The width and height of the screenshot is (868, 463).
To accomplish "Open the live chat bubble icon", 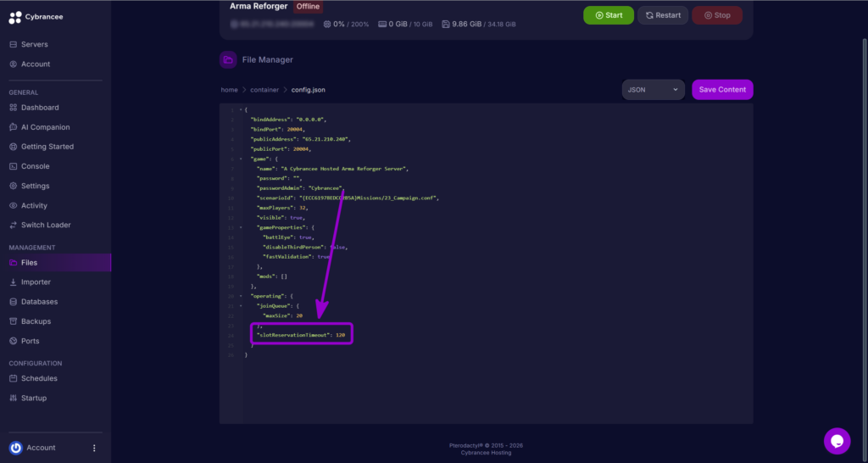I will (837, 441).
